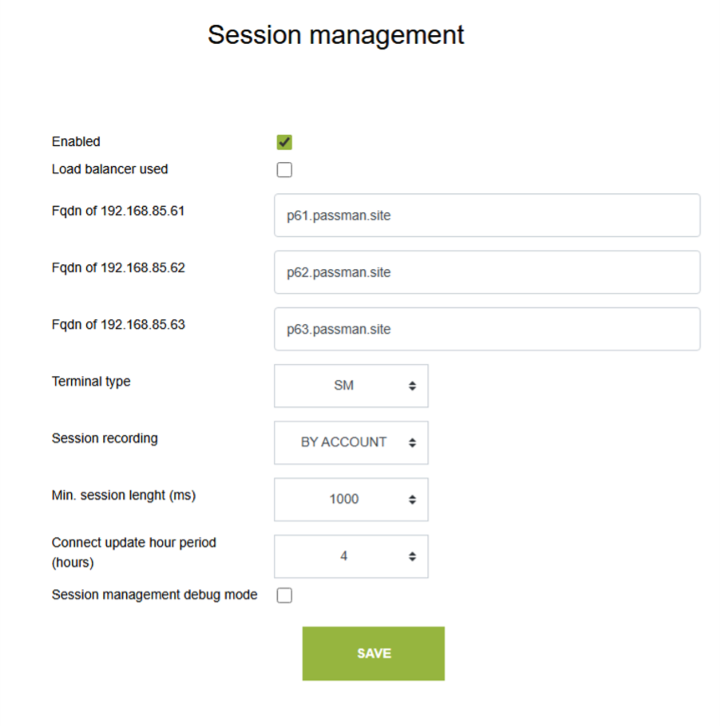The width and height of the screenshot is (721, 728).
Task: Click the "Session management debug mode" label
Action: [154, 595]
